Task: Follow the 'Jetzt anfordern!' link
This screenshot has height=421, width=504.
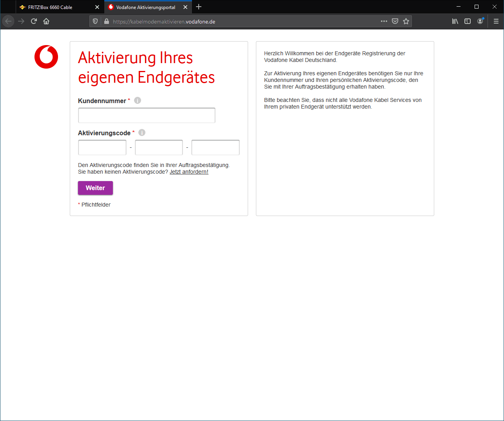Action: point(189,172)
